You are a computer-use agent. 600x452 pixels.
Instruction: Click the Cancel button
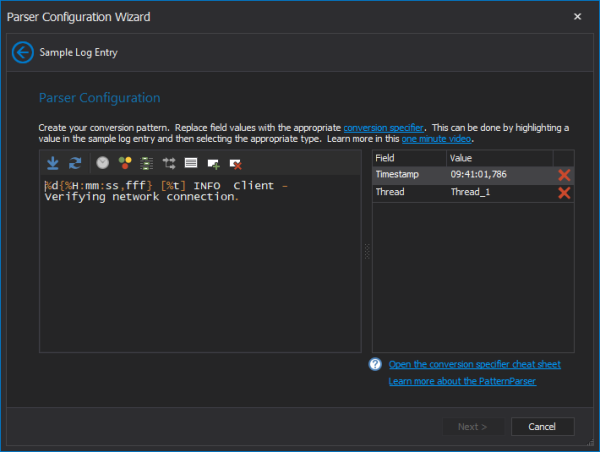pyautogui.click(x=542, y=426)
